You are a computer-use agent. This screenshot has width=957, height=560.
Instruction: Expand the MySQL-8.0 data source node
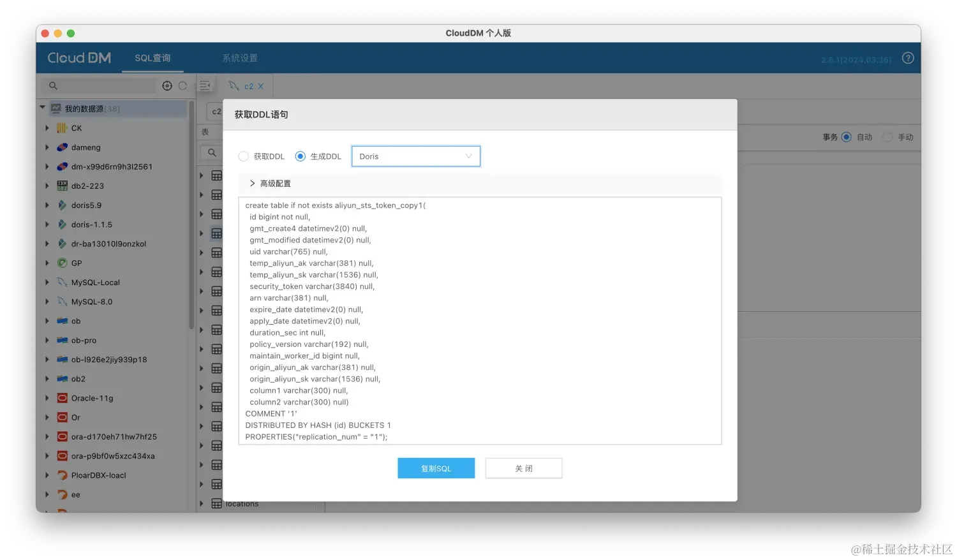47,302
